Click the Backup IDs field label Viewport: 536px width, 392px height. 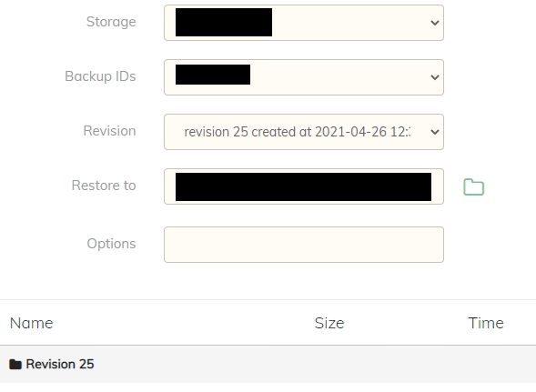(x=100, y=76)
